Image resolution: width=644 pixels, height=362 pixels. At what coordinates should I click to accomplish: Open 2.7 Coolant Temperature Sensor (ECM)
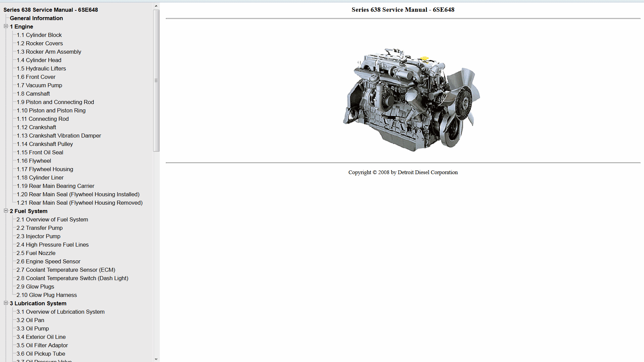[x=66, y=270]
